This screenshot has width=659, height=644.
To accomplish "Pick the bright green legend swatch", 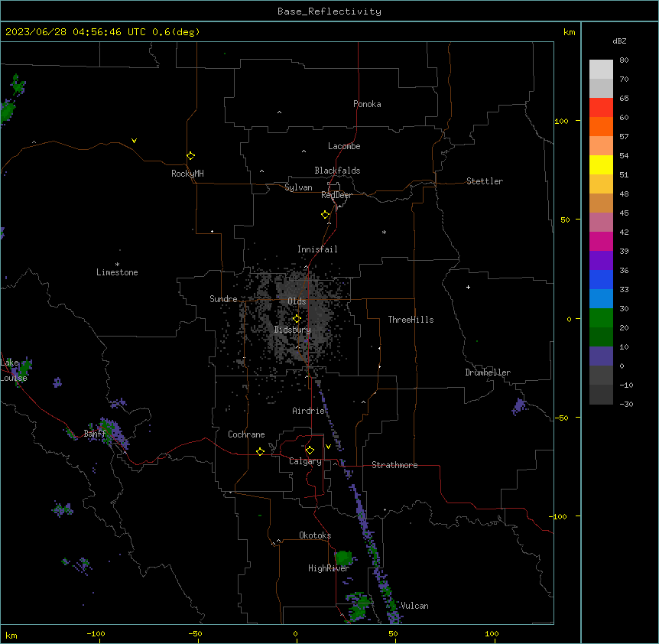I will [x=601, y=318].
